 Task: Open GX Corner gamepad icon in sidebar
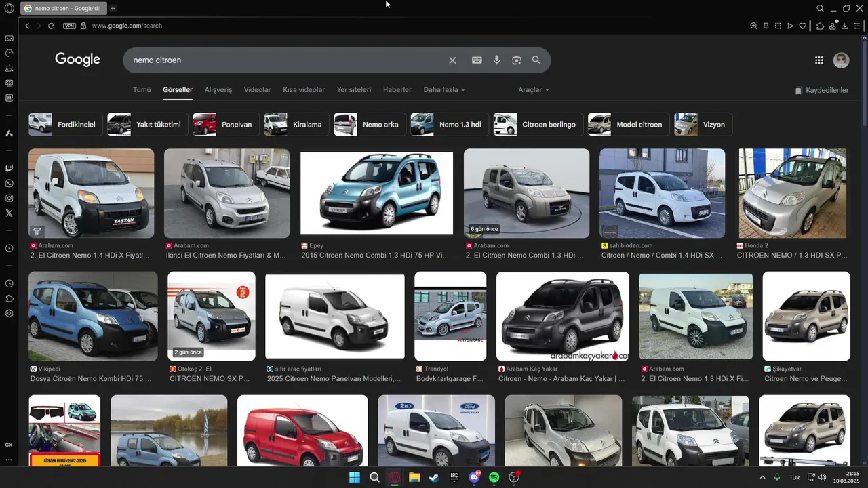(x=9, y=38)
